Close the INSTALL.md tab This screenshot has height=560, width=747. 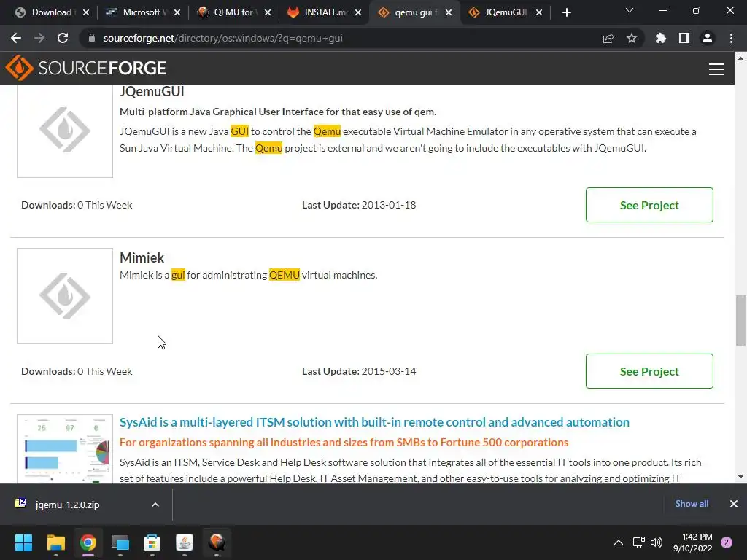[358, 12]
